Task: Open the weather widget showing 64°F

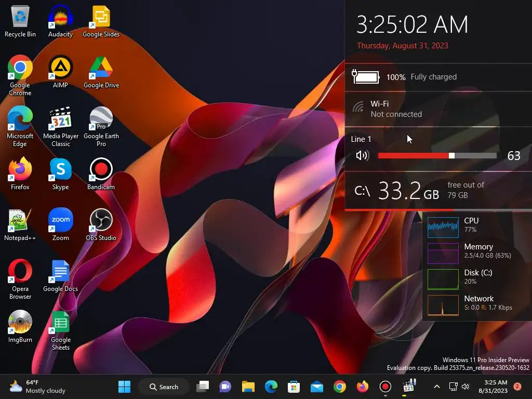Action: click(37, 387)
